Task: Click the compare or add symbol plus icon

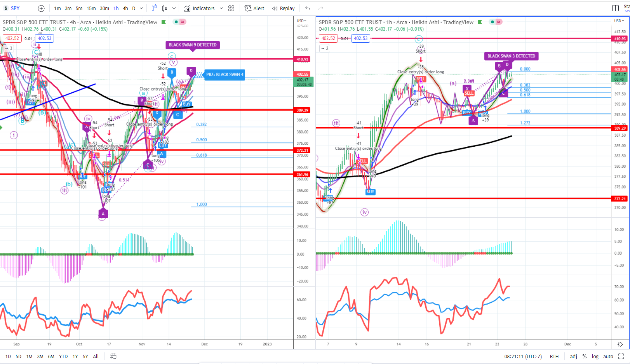Action: (41, 8)
